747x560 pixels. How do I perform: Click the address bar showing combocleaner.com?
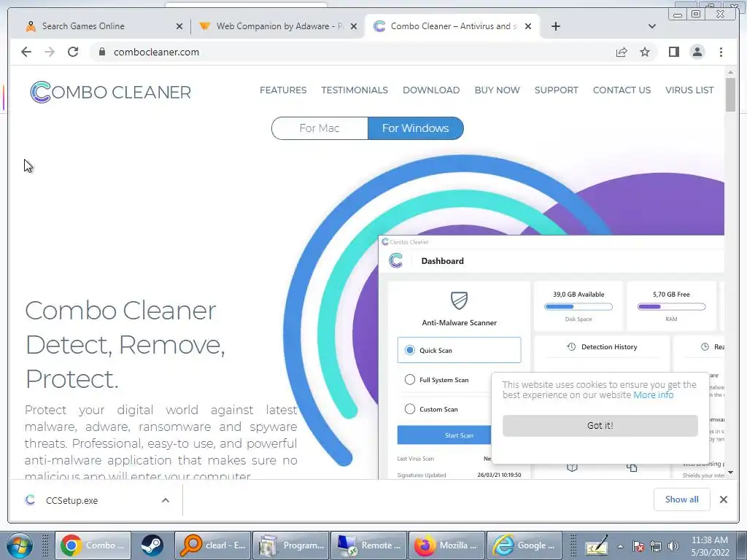[352, 52]
